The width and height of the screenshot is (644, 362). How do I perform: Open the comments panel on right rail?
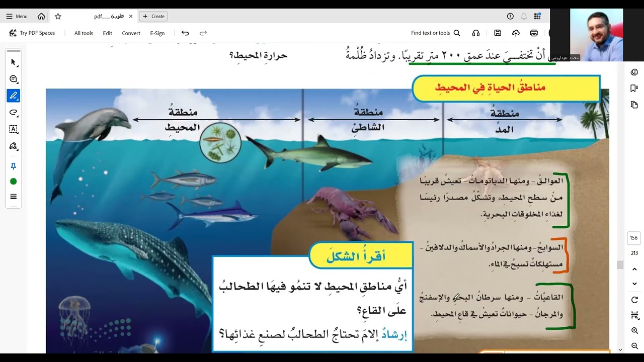point(634,72)
